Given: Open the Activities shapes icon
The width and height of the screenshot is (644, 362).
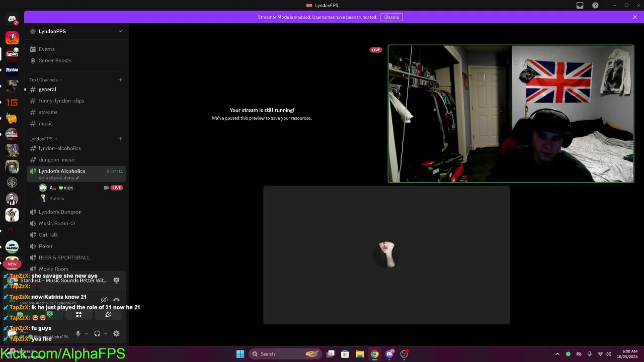Looking at the screenshot, I should click(78, 314).
